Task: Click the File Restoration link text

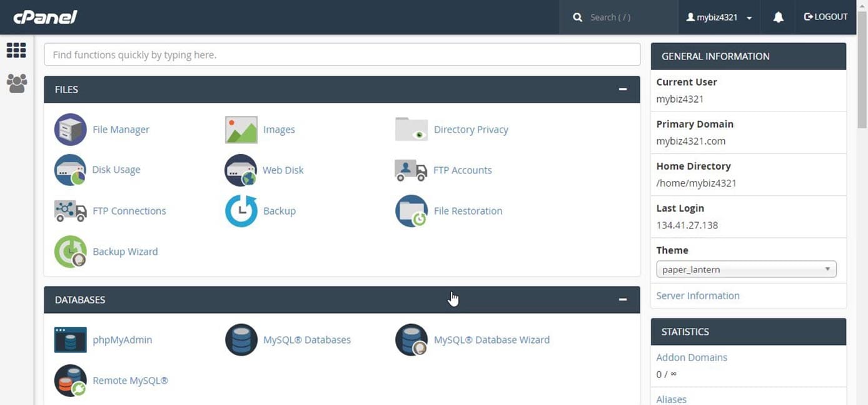Action: (x=468, y=211)
